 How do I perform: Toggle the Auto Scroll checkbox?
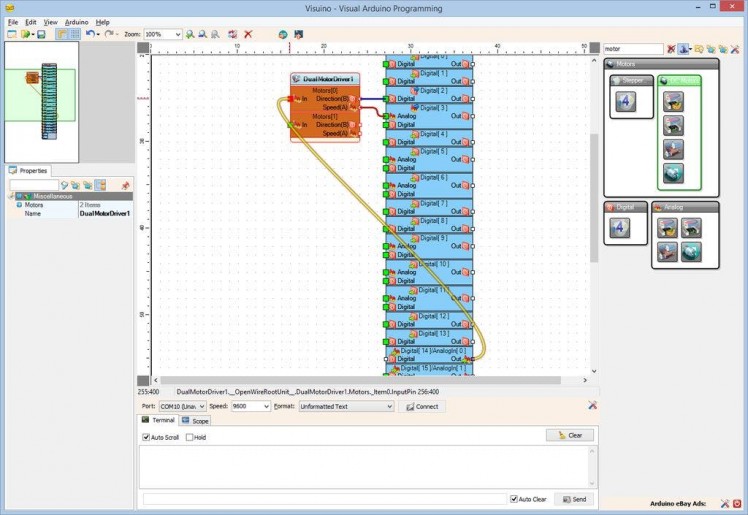coord(147,437)
